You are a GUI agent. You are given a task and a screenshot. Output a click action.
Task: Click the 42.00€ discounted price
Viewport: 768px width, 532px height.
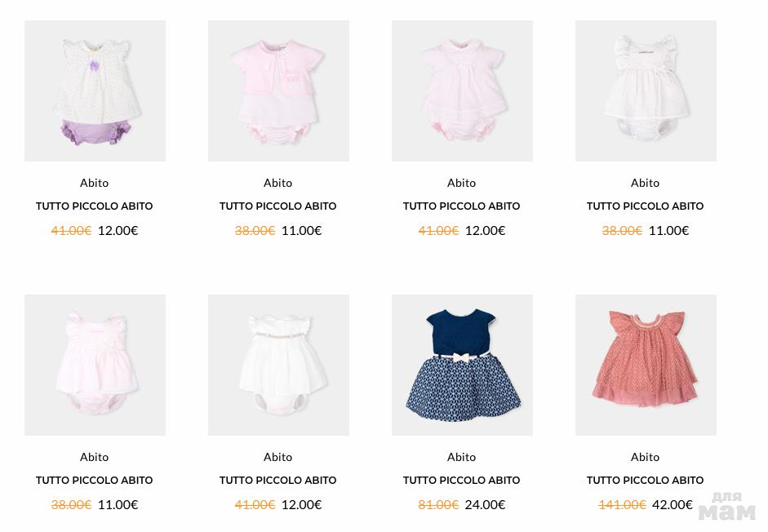(672, 504)
